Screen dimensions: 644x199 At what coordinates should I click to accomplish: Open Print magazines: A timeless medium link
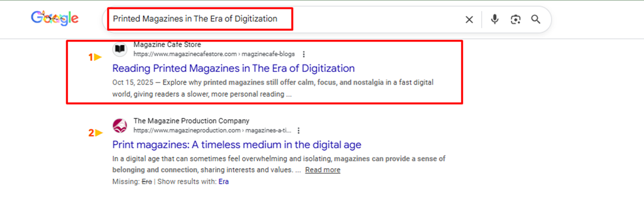point(237,145)
